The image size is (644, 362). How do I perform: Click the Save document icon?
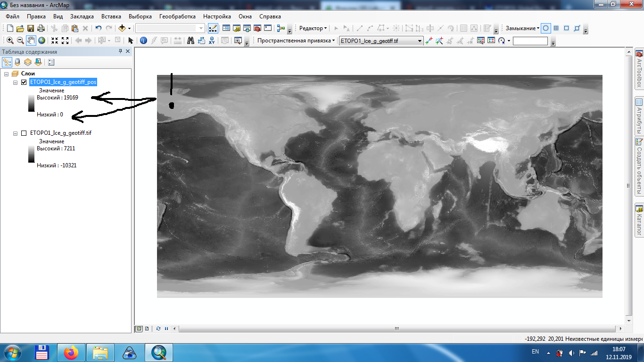(x=31, y=28)
